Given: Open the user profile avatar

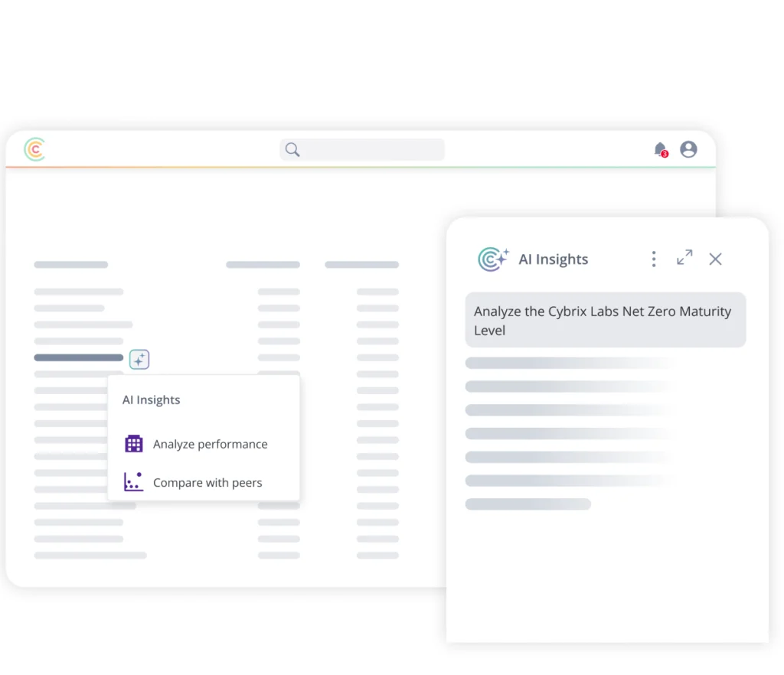Looking at the screenshot, I should [688, 149].
